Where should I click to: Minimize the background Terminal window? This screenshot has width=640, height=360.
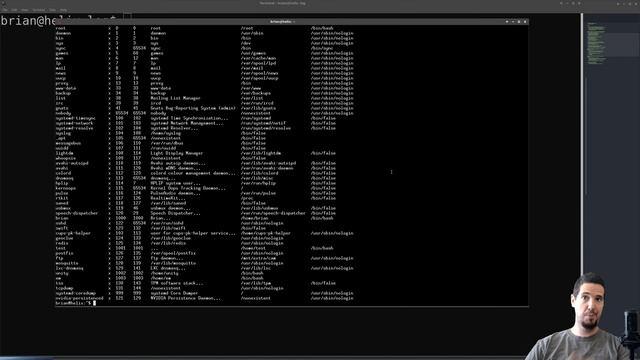point(567,3)
